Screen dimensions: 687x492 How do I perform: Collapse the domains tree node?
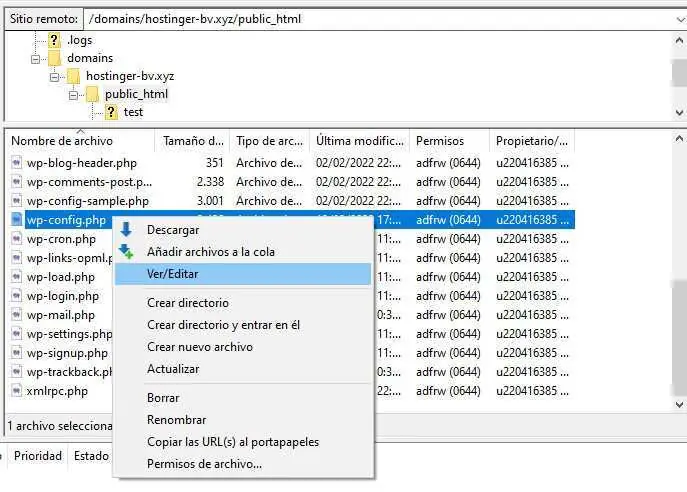(35, 58)
